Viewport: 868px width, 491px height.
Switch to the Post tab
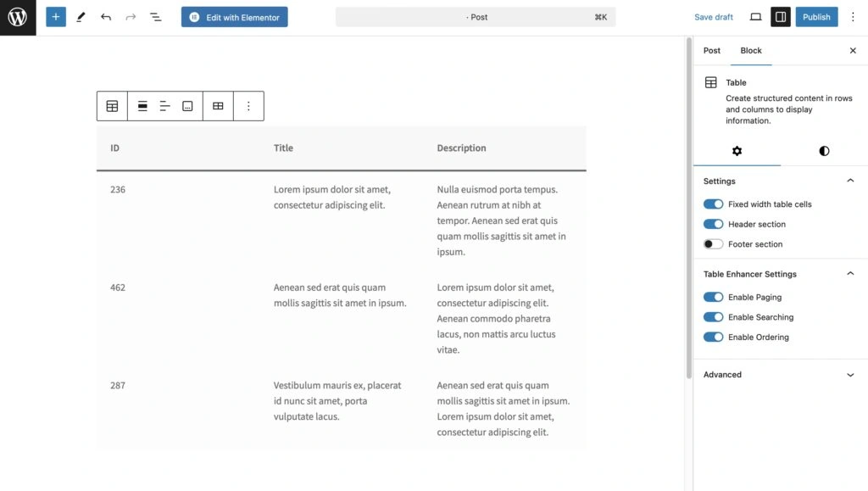(712, 50)
